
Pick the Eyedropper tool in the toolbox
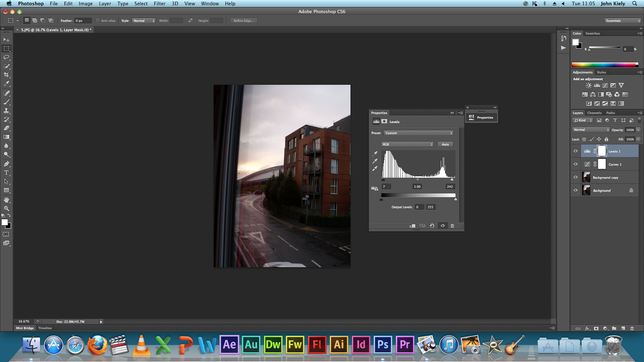point(6,84)
